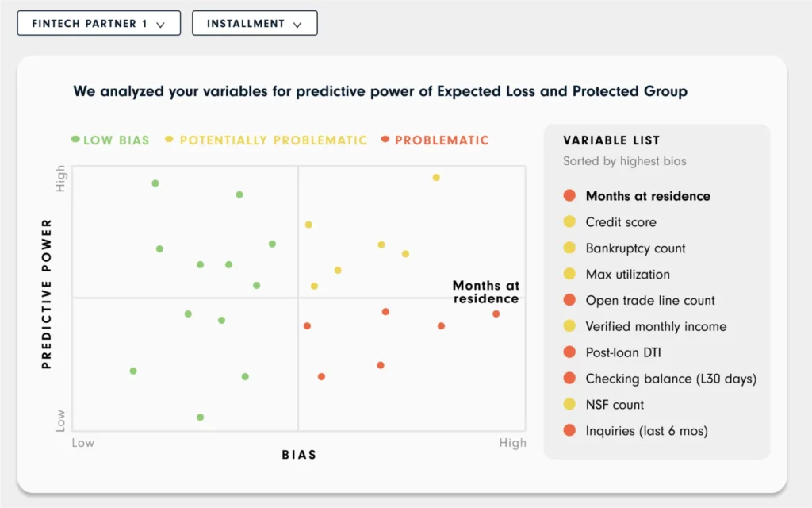Click the chevron on the INSTALLMENT selector

tap(297, 22)
